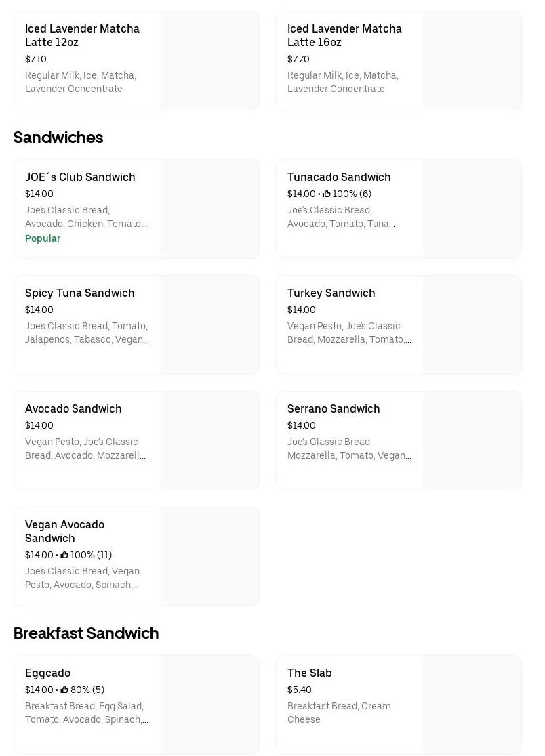Screen dimensions: 545x756
Task: Click the Serrano Sandwich $14.00 price
Action: click(x=302, y=425)
